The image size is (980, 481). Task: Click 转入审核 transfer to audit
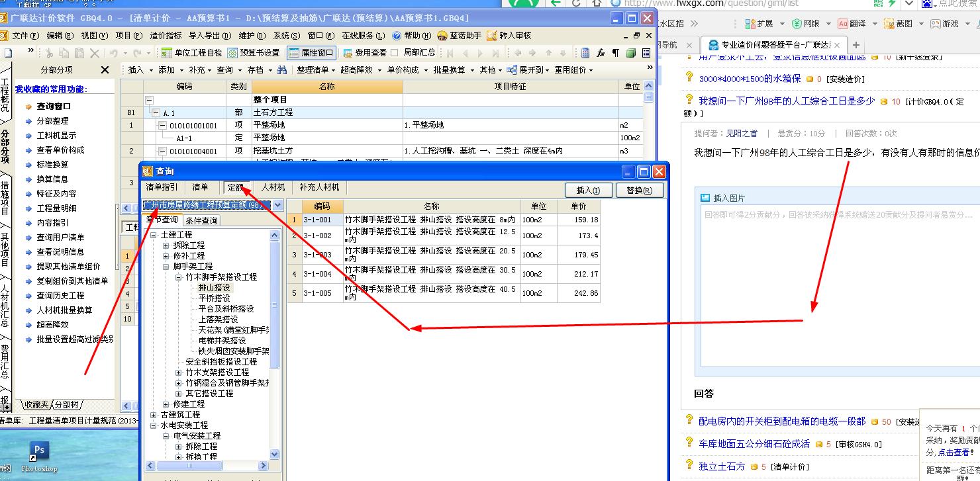pyautogui.click(x=509, y=36)
